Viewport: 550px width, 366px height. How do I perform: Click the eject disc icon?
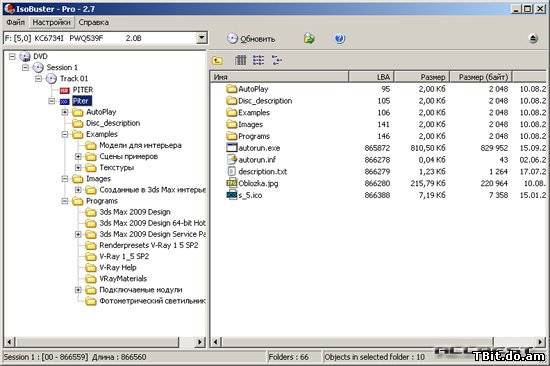tap(533, 38)
